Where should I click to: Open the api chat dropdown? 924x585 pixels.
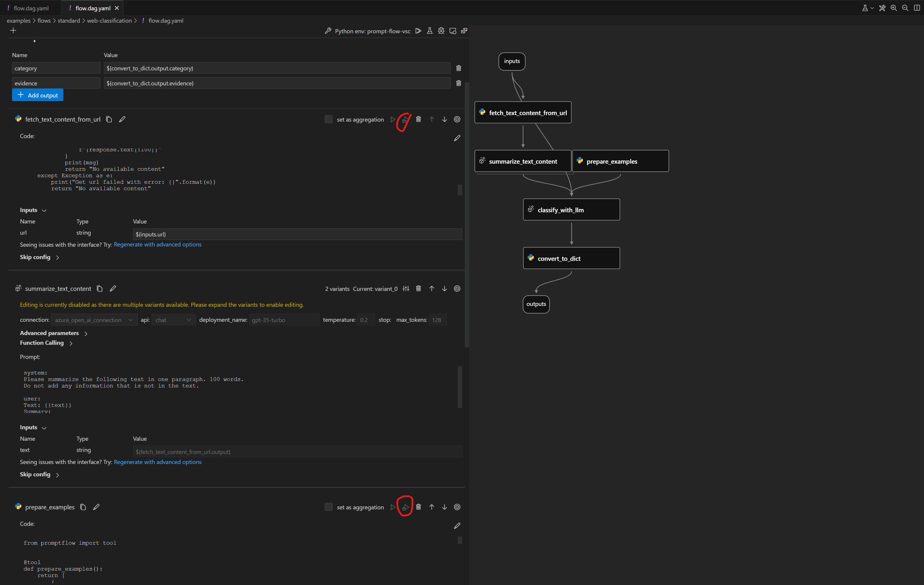173,320
